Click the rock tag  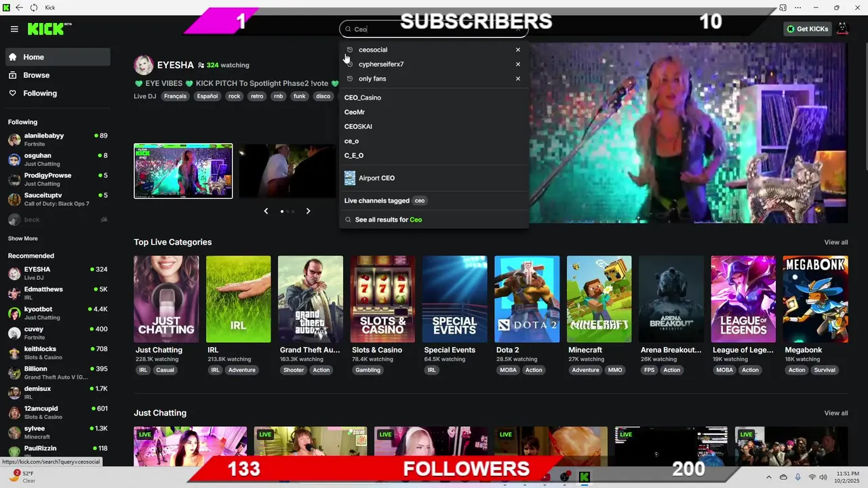234,96
